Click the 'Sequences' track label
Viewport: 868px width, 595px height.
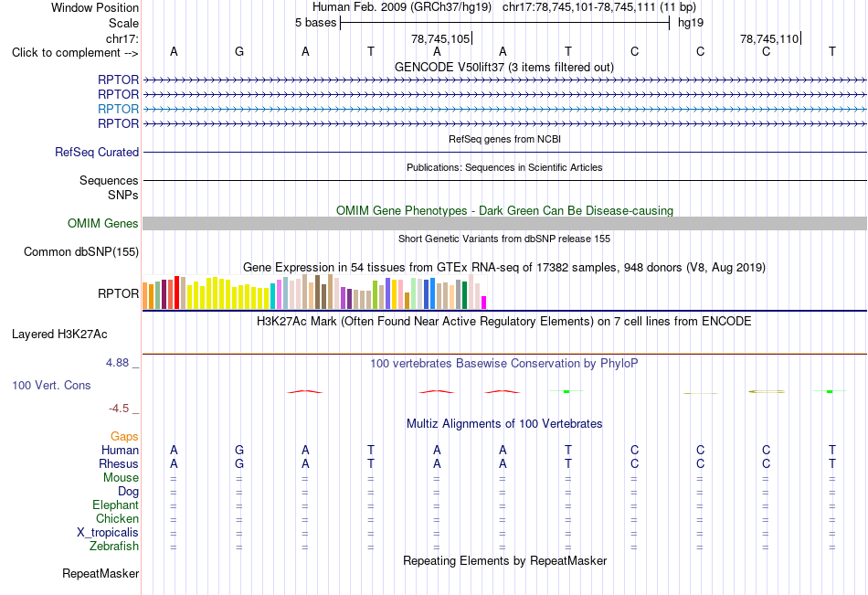pyautogui.click(x=109, y=181)
